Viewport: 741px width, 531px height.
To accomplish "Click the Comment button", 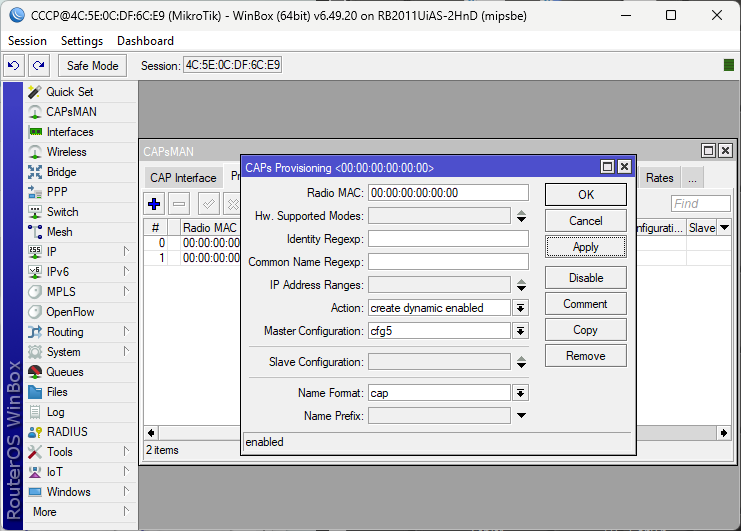I will click(586, 304).
